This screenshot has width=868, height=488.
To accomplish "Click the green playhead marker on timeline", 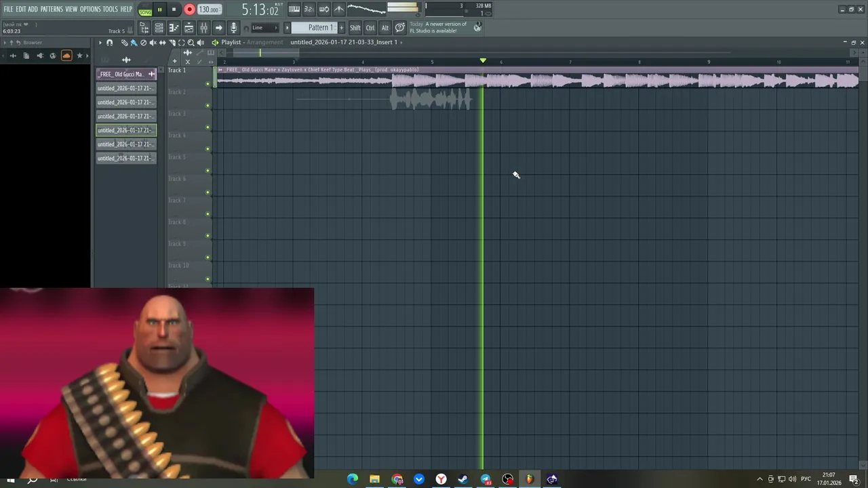I will coord(483,61).
